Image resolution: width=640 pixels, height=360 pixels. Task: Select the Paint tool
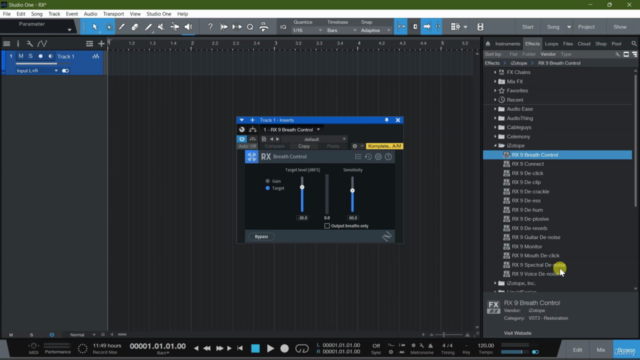pyautogui.click(x=148, y=27)
